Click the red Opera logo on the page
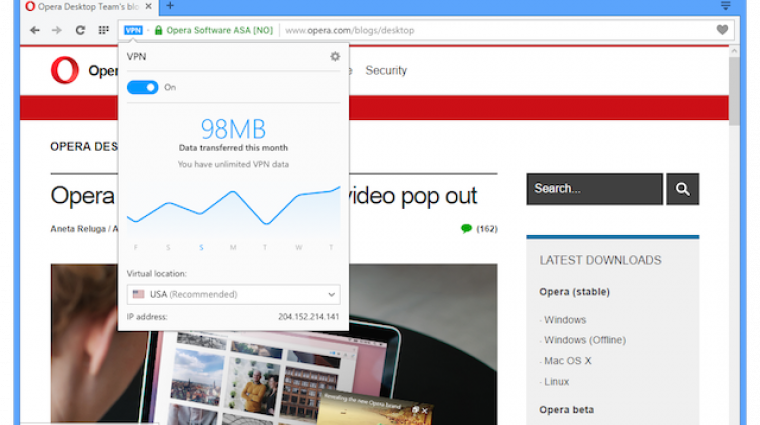The height and width of the screenshot is (425, 760). click(65, 70)
